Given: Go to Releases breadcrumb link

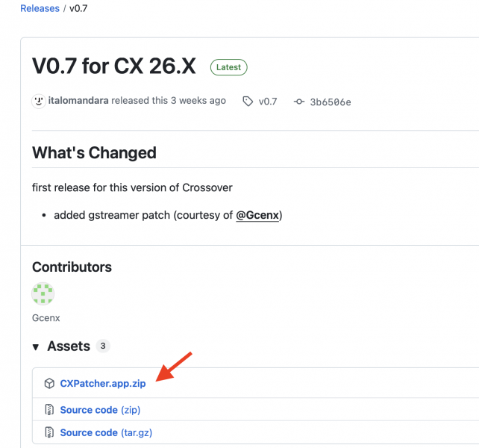Looking at the screenshot, I should 40,8.
